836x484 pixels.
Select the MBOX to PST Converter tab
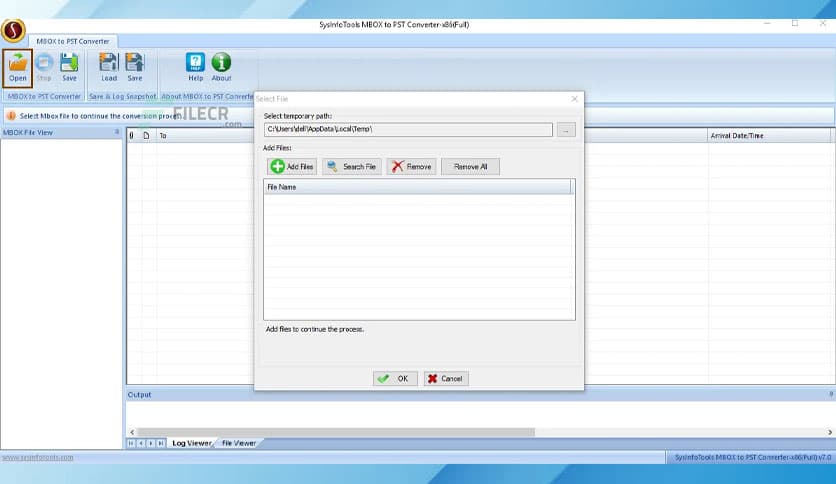coord(73,41)
